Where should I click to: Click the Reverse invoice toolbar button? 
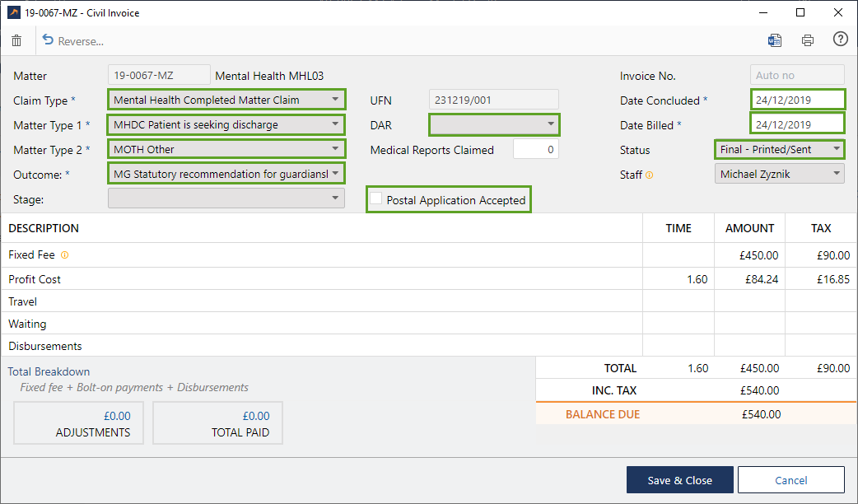tap(72, 41)
